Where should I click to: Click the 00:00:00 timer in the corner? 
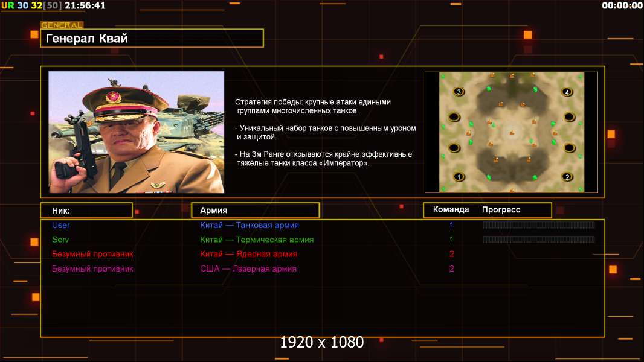point(622,5)
